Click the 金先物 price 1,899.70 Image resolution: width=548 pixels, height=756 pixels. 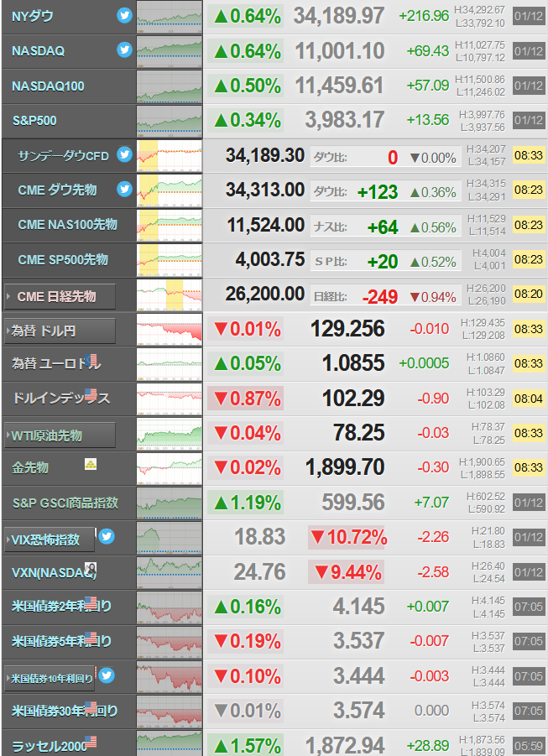[x=345, y=467]
